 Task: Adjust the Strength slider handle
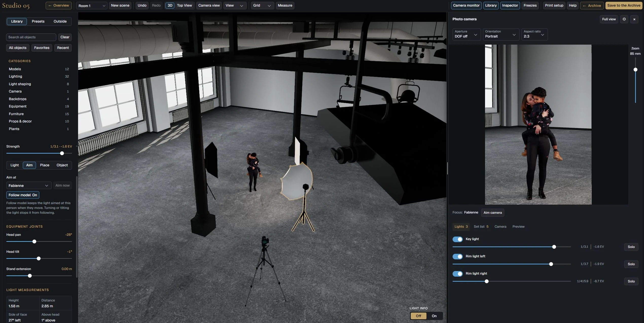pyautogui.click(x=62, y=153)
